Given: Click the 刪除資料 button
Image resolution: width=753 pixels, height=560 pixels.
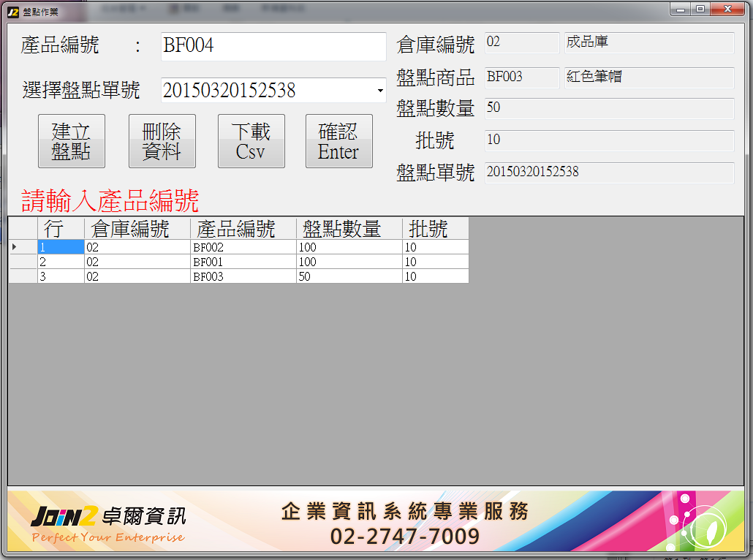Looking at the screenshot, I should coord(162,141).
